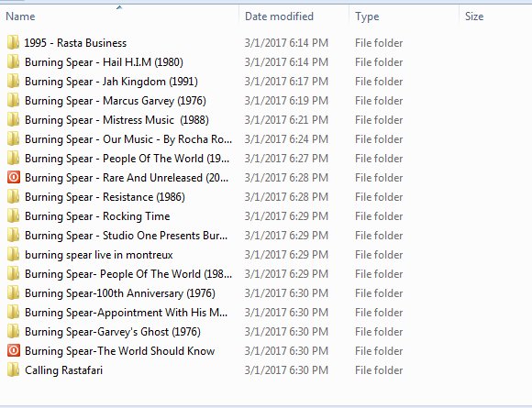This screenshot has width=532, height=408.
Task: Select the folder icon for Resistance (1986)
Action: (x=13, y=197)
